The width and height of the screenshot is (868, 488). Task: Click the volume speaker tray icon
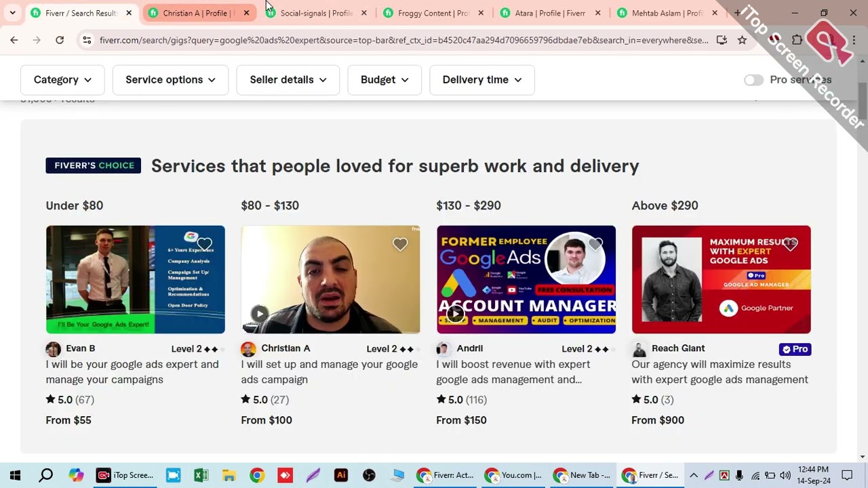785,475
